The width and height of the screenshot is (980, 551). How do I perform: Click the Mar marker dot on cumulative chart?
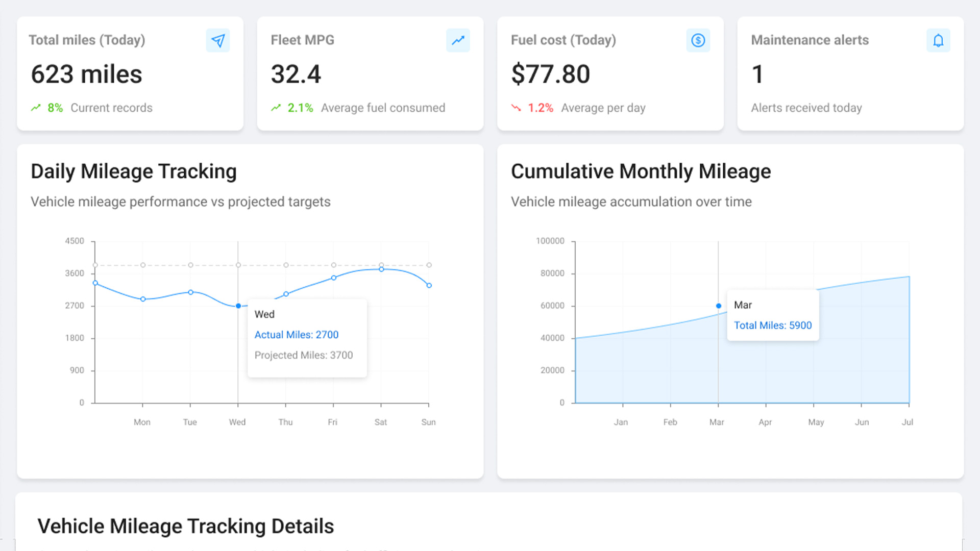[x=719, y=306]
